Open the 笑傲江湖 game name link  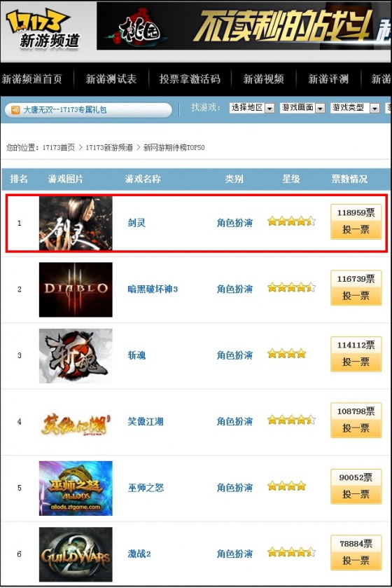(146, 421)
